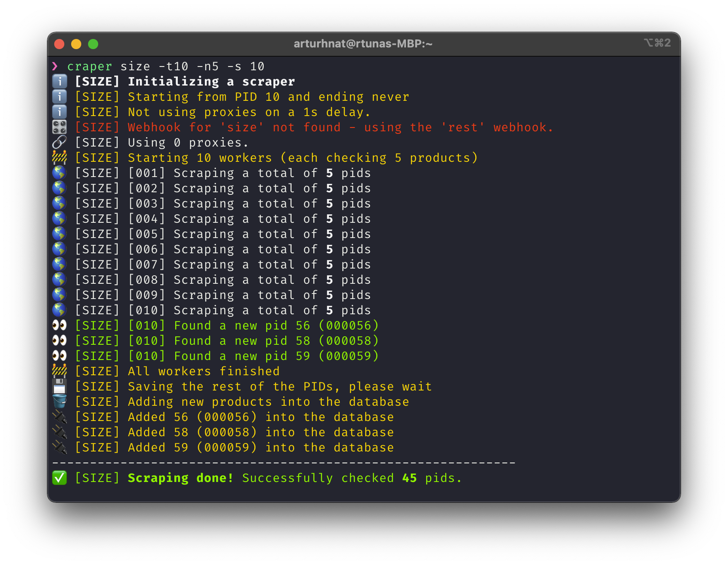Screen dimensions: 728x565
Task: Click the bucket icon beside 'Adding new products'
Action: point(59,402)
